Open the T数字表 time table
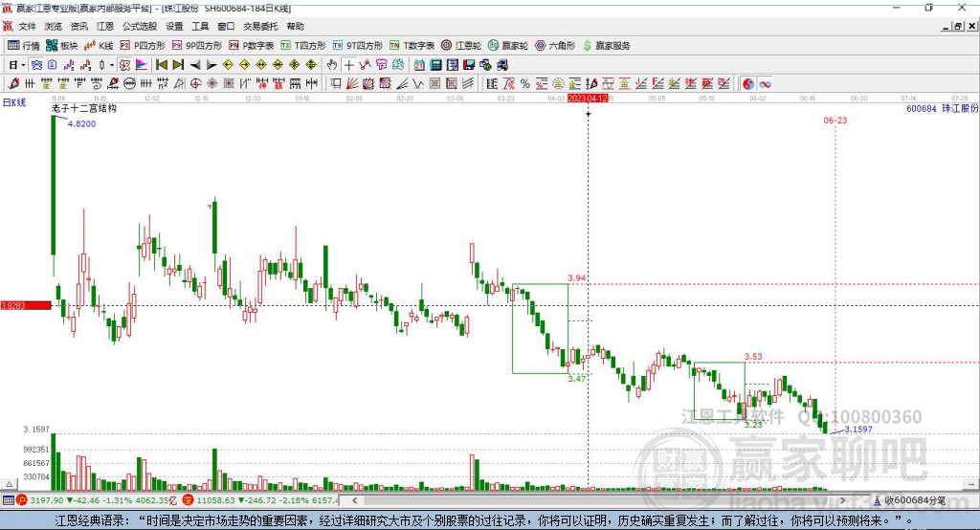The image size is (980, 530). (412, 46)
